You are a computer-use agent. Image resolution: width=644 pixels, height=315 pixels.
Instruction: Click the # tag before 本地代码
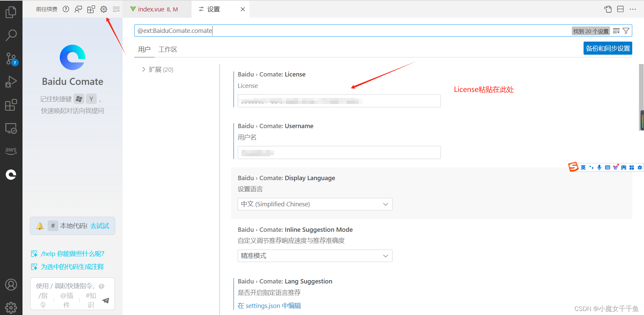pos(53,226)
